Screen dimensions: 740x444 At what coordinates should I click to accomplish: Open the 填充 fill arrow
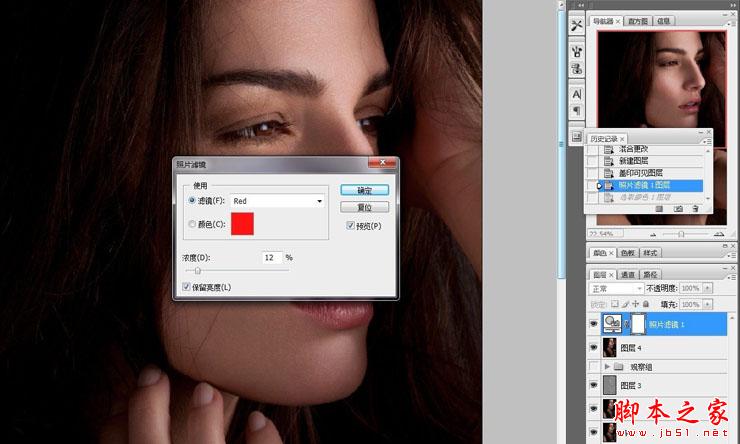coord(707,304)
